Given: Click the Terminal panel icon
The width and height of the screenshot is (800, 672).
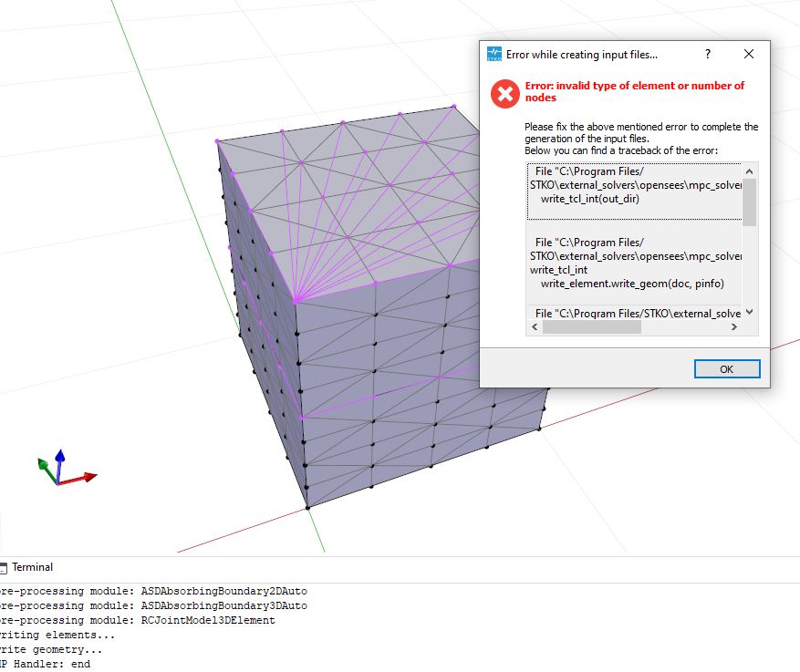Looking at the screenshot, I should pyautogui.click(x=4, y=567).
